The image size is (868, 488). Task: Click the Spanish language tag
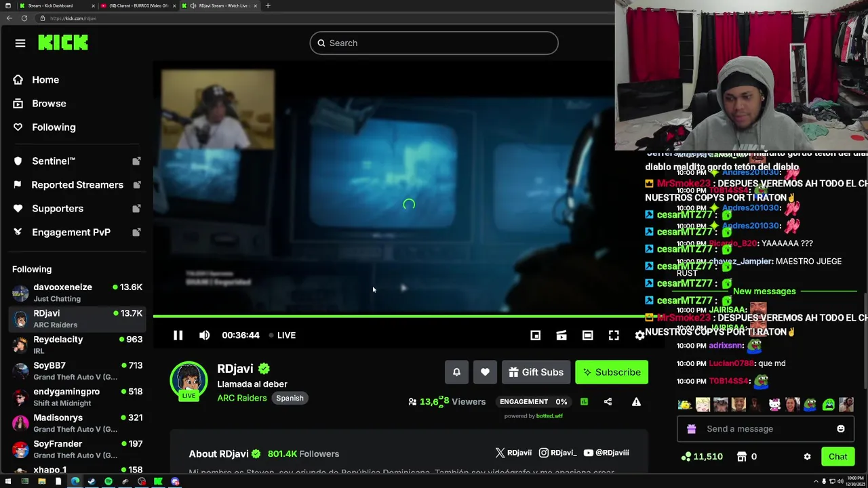(x=290, y=399)
